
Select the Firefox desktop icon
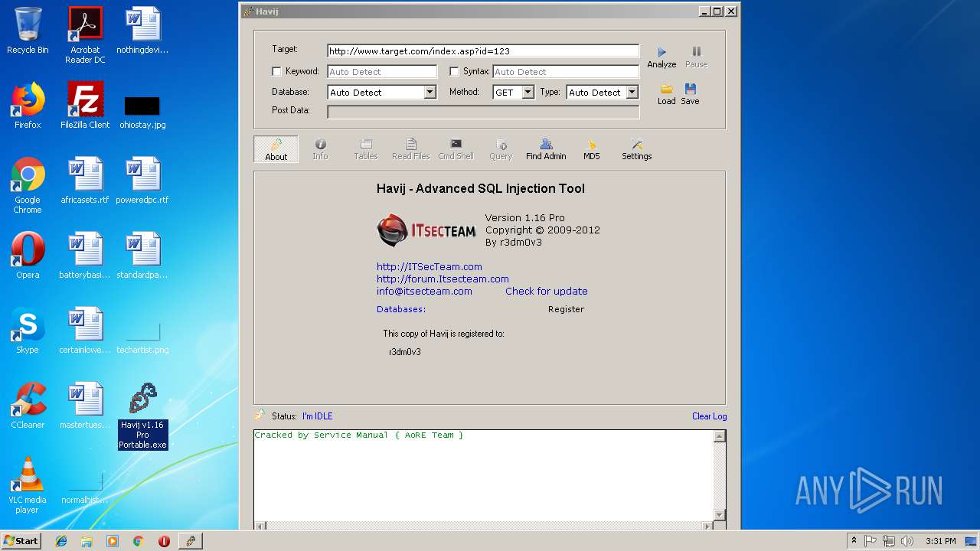click(x=28, y=106)
